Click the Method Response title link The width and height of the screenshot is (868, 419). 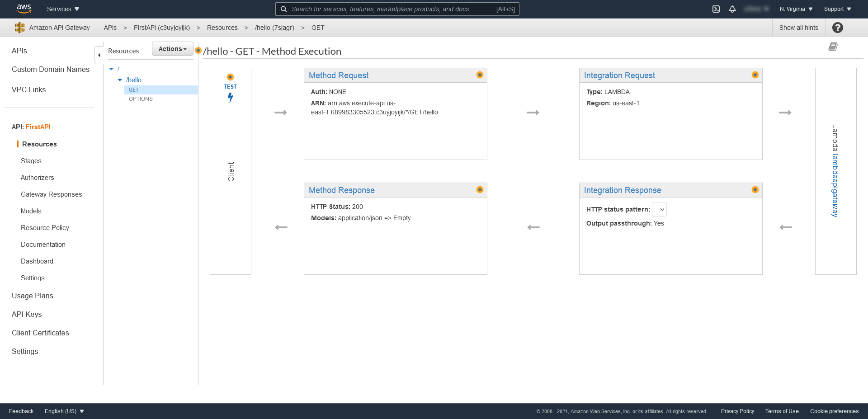click(x=342, y=190)
